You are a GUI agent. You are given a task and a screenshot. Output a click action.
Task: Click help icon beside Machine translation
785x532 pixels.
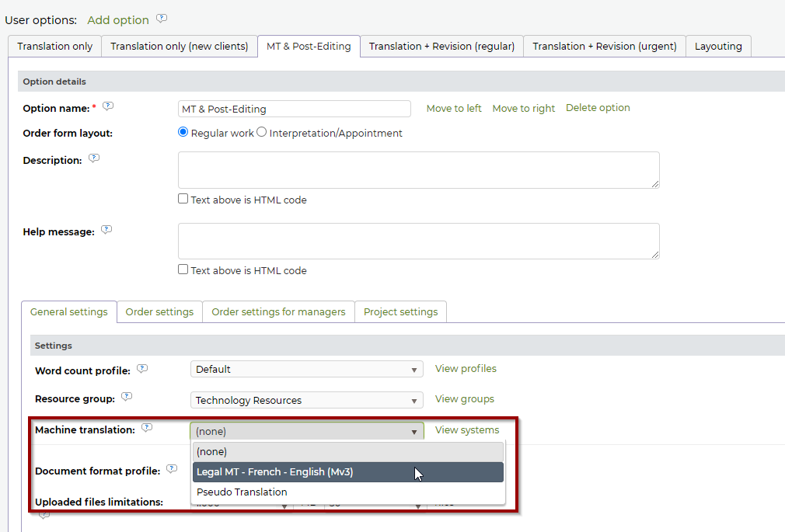click(147, 428)
